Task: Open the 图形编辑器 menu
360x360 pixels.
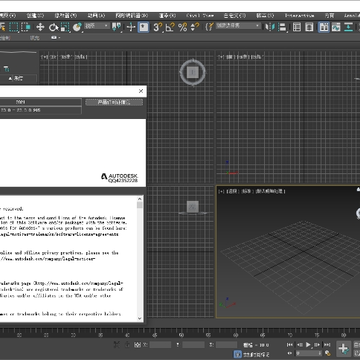Action: (x=132, y=16)
